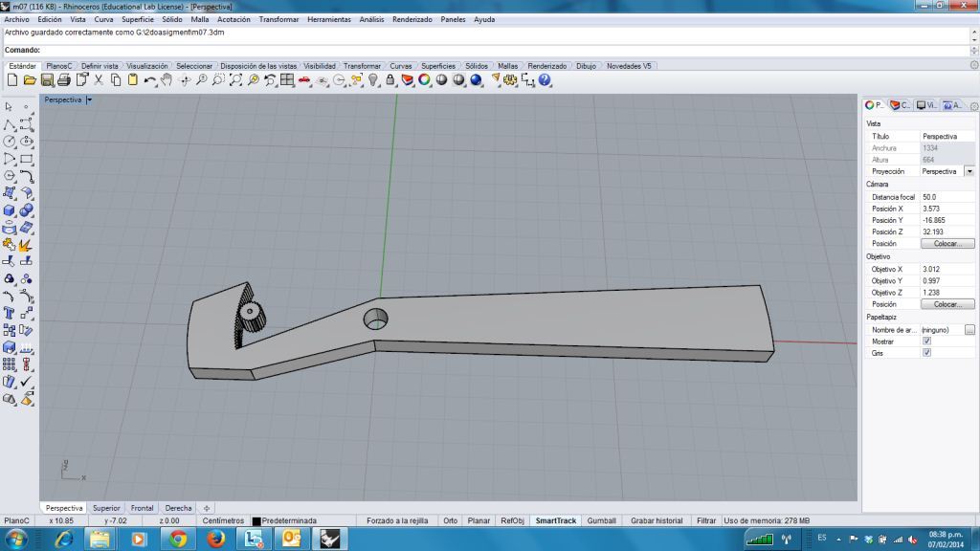The height and width of the screenshot is (551, 980).
Task: Select the Pan hand tool
Action: [x=167, y=80]
